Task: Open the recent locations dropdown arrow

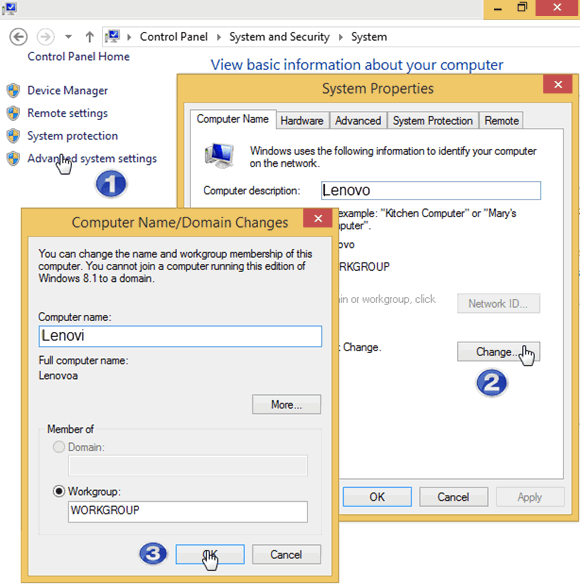Action: tap(68, 37)
